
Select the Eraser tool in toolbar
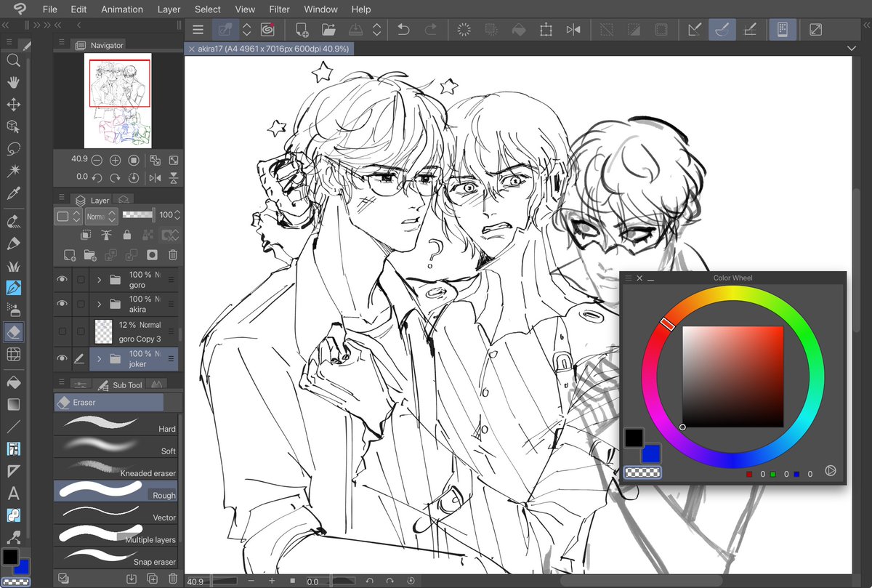click(13, 332)
